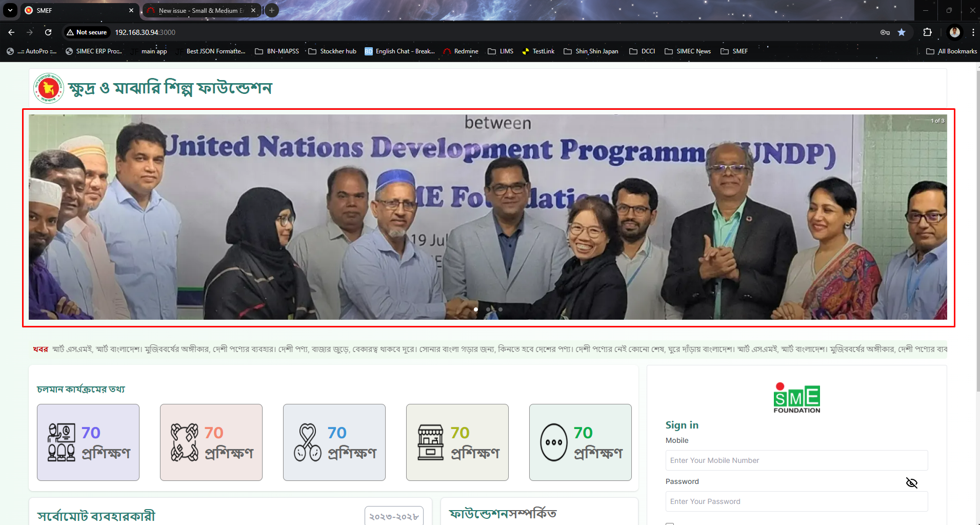Select the first carousel indicator dot
The image size is (980, 525).
(476, 309)
